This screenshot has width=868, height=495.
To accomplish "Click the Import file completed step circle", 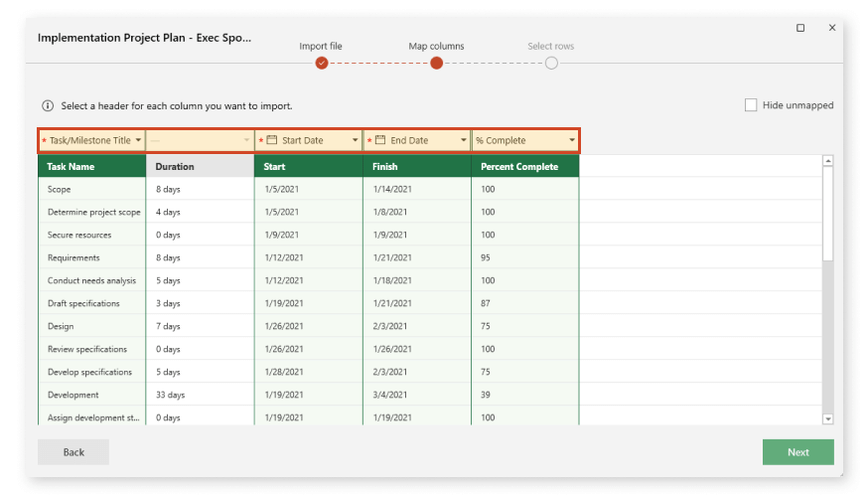I will (x=322, y=64).
